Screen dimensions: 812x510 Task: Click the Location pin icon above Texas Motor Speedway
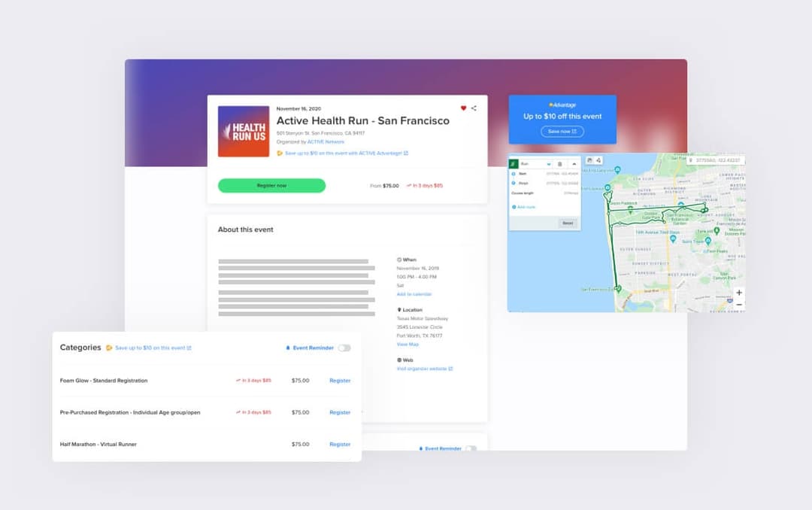click(x=398, y=309)
